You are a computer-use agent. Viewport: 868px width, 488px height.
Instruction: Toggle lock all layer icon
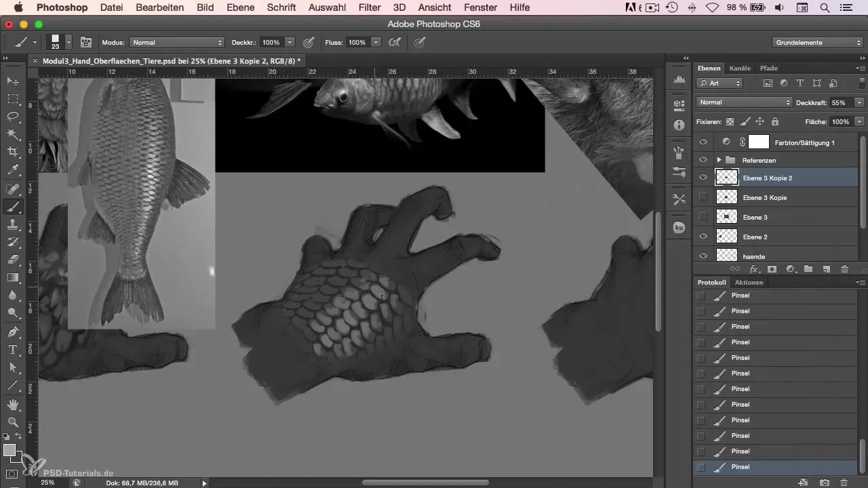[x=774, y=121]
